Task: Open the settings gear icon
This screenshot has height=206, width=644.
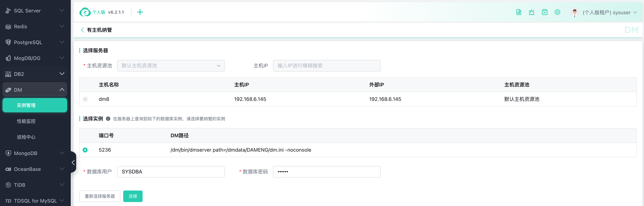Action: 557,12
